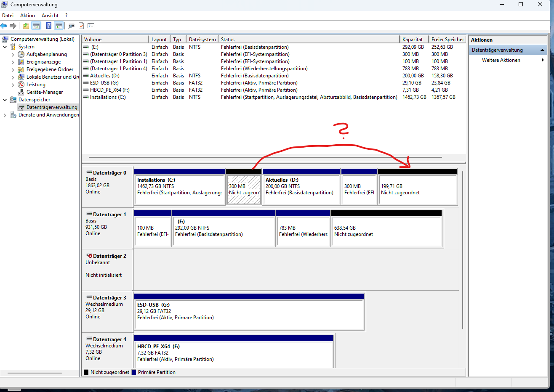Click the Lokale Benutzer und Gruppen icon
The height and width of the screenshot is (392, 554).
click(x=21, y=77)
